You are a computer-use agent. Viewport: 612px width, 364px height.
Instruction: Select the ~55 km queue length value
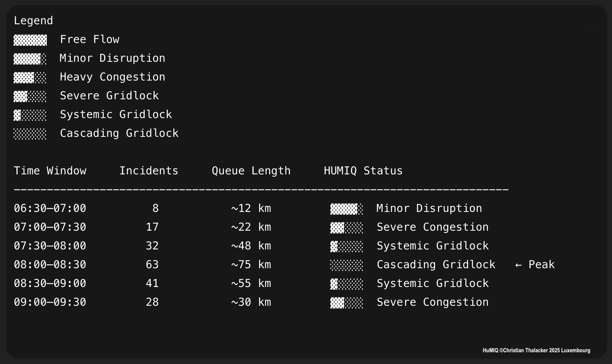point(251,283)
